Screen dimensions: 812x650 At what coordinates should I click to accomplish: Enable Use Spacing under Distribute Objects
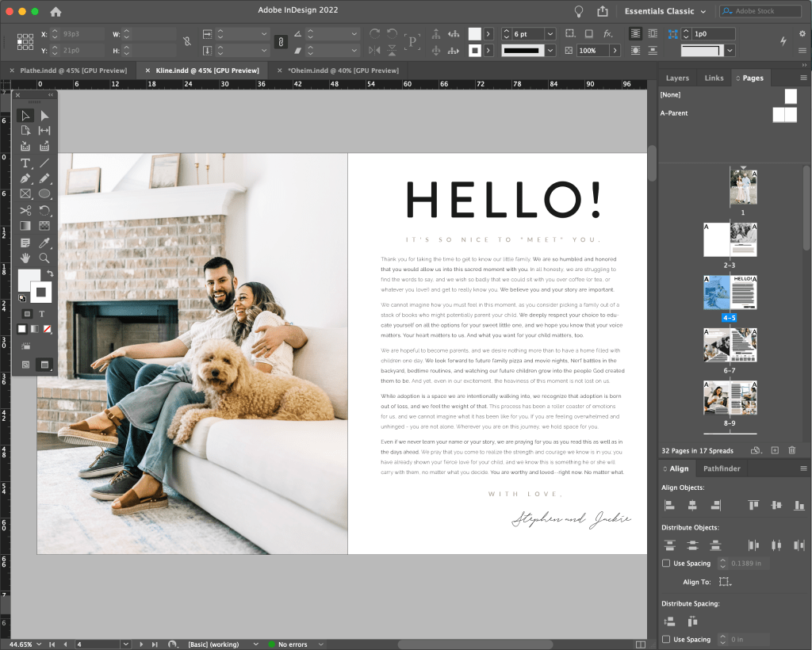pos(666,564)
